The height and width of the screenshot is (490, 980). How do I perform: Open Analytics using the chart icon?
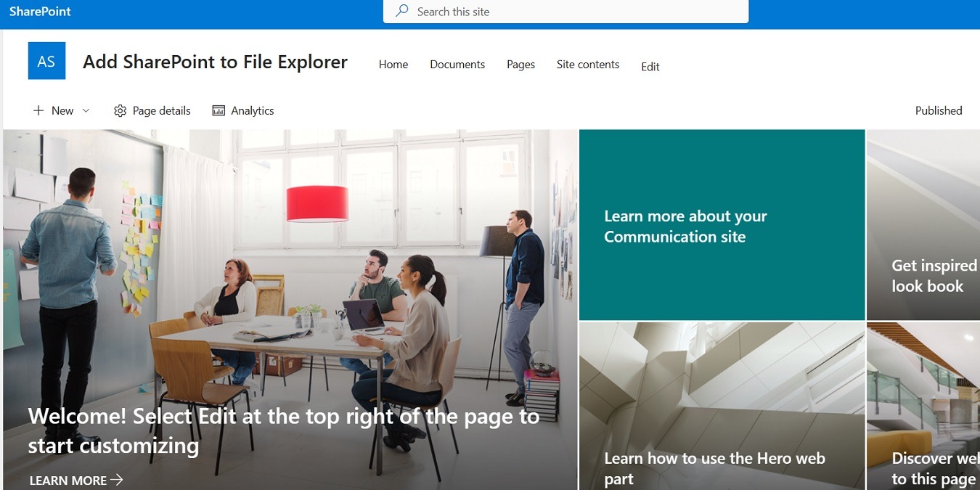(219, 110)
